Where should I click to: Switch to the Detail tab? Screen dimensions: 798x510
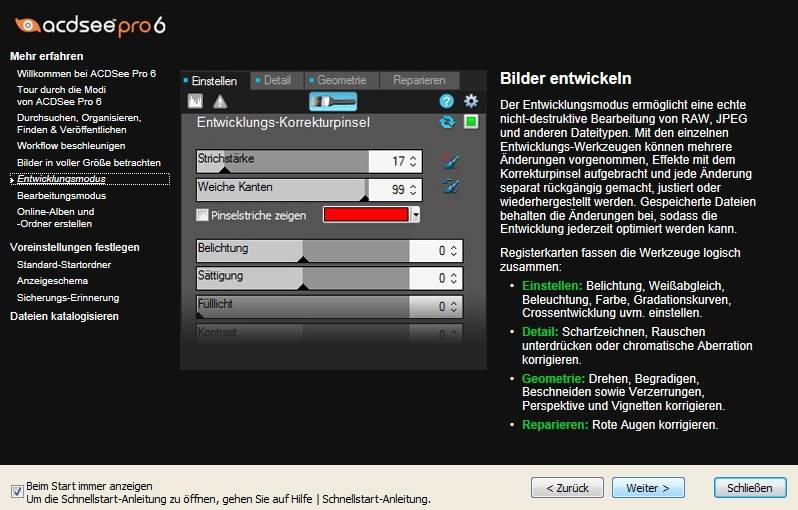pos(277,80)
